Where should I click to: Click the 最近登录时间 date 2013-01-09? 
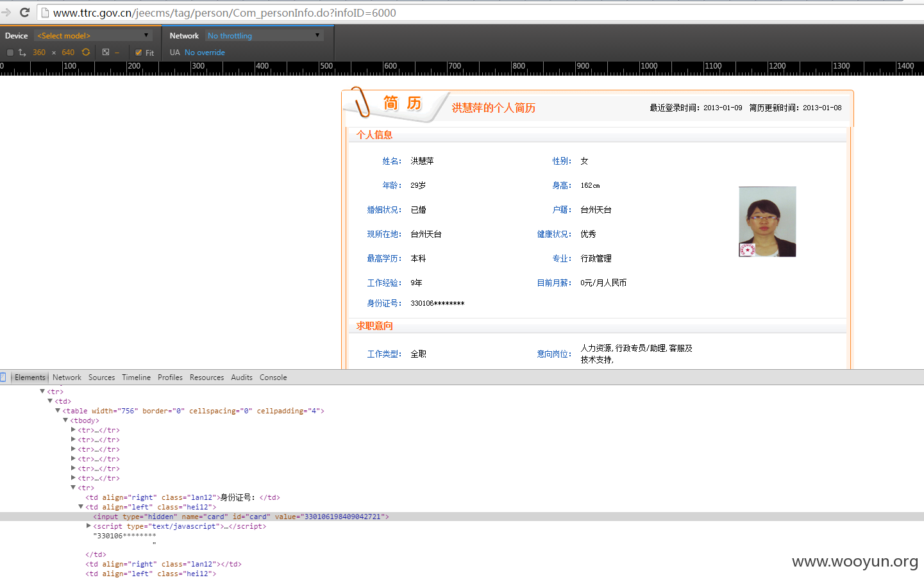(723, 108)
